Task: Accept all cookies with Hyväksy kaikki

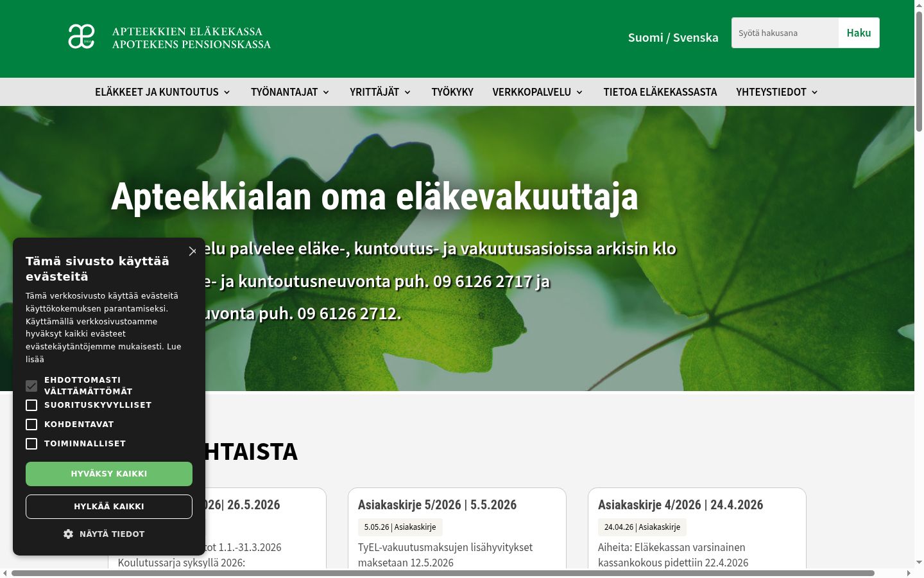Action: click(109, 474)
